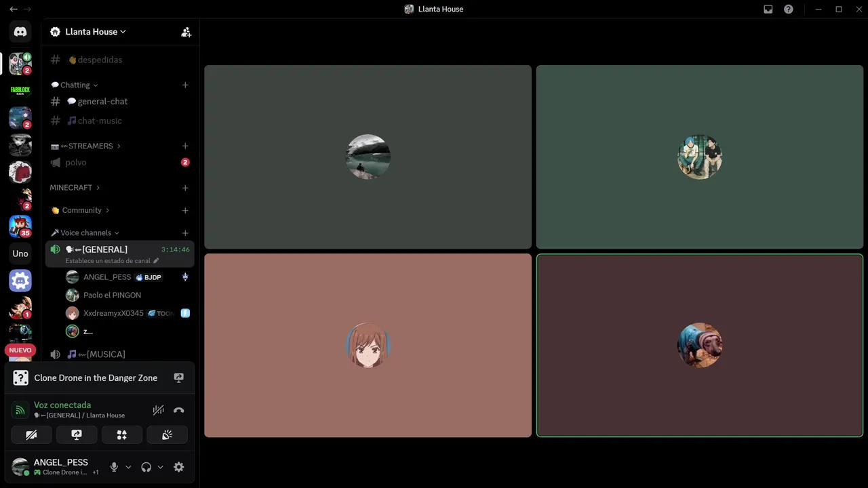This screenshot has height=488, width=868.
Task: Add channel to Voice channels category
Action: [x=185, y=232]
